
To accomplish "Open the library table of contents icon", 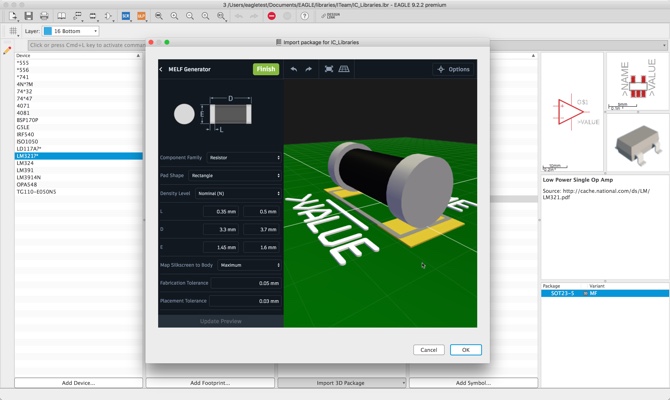I will [x=62, y=16].
